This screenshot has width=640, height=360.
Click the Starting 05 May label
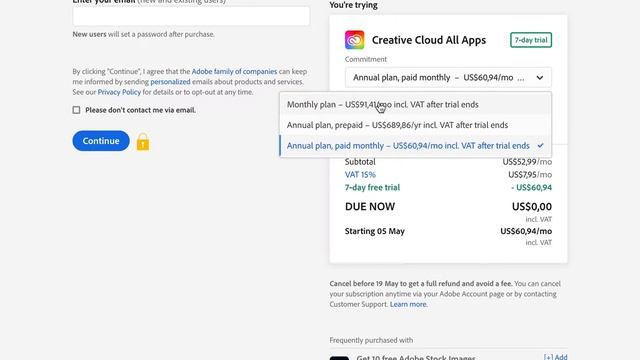[375, 231]
